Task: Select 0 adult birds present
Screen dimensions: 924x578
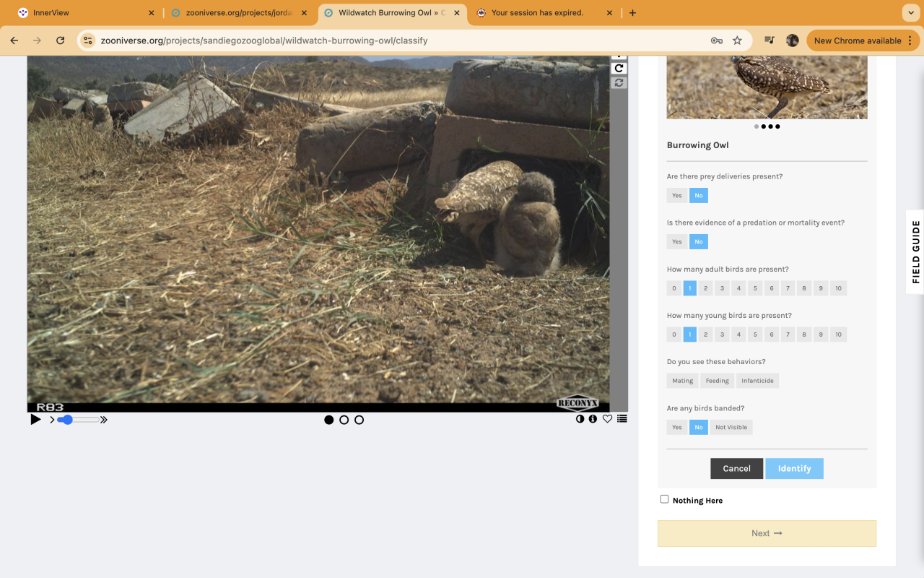Action: click(674, 288)
